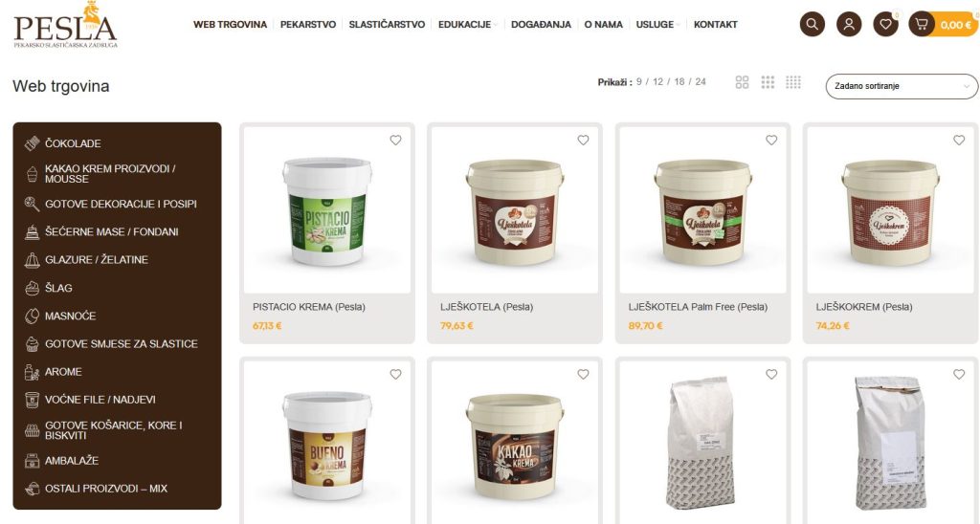The width and height of the screenshot is (980, 524).
Task: Open the wishlist heart icon in header
Action: 885,24
